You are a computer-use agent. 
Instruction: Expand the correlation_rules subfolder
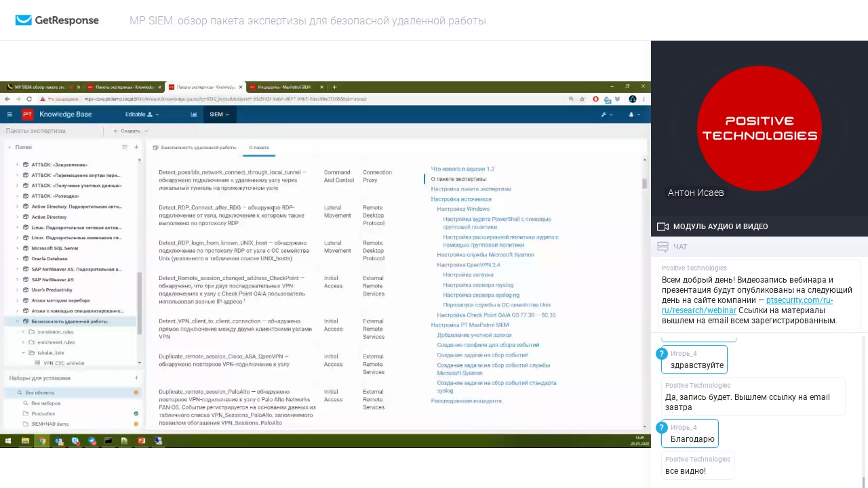(x=23, y=332)
